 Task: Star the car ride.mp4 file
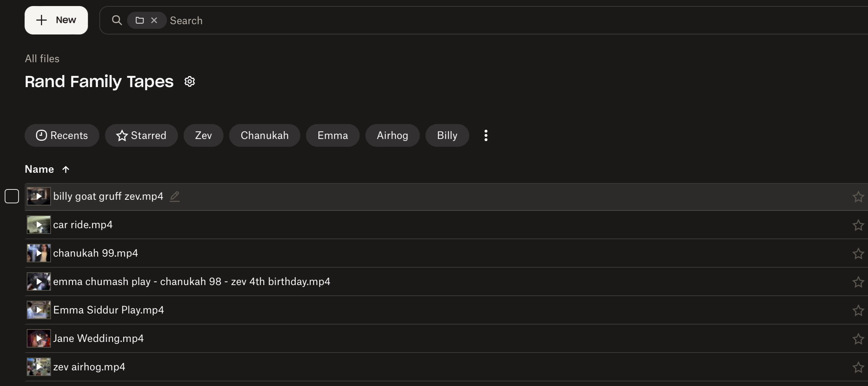pyautogui.click(x=858, y=225)
